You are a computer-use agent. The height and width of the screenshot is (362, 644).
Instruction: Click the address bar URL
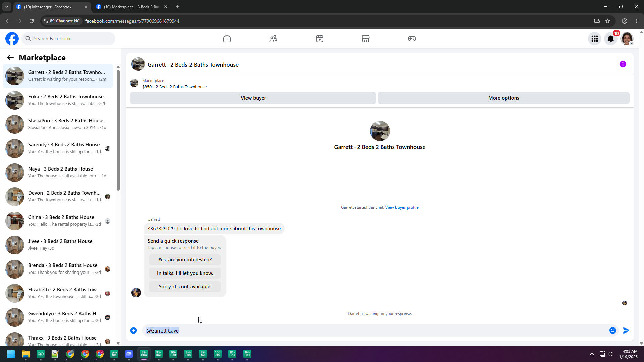pos(132,21)
